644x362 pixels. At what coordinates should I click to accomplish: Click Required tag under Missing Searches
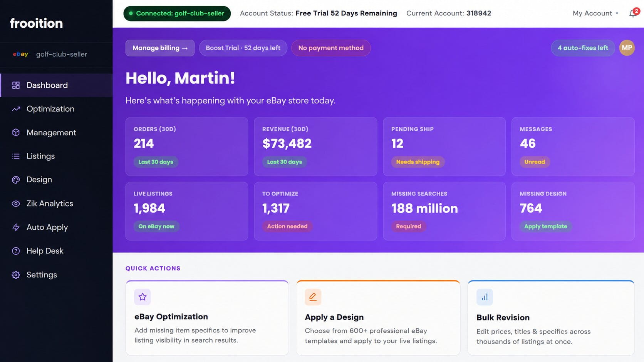point(409,226)
